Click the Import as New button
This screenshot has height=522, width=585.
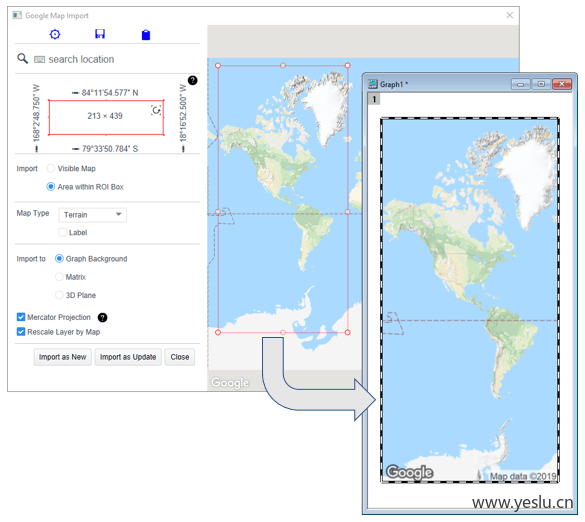pyautogui.click(x=63, y=357)
